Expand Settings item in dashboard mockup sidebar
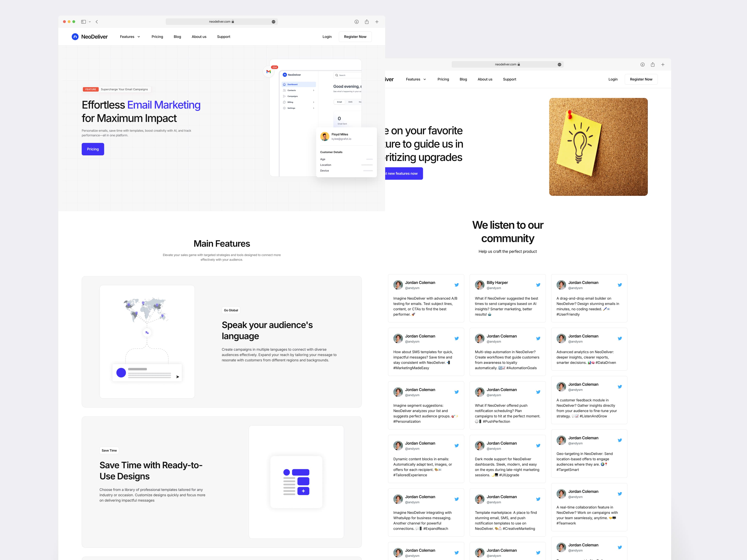The height and width of the screenshot is (560, 747). click(x=299, y=108)
